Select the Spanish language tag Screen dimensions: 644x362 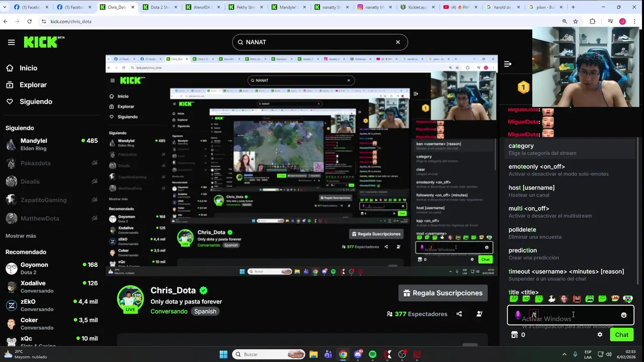pyautogui.click(x=205, y=311)
